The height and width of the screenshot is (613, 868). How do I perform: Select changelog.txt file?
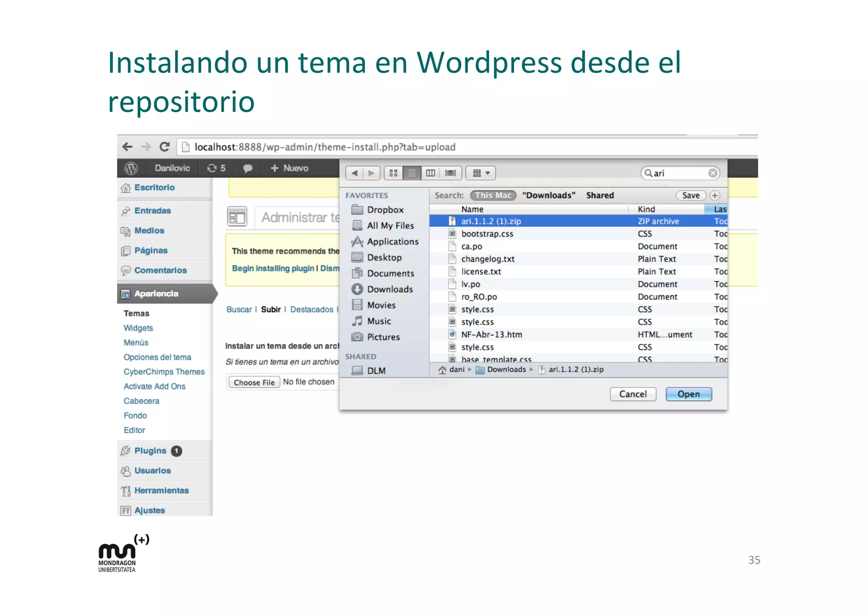coord(579,259)
